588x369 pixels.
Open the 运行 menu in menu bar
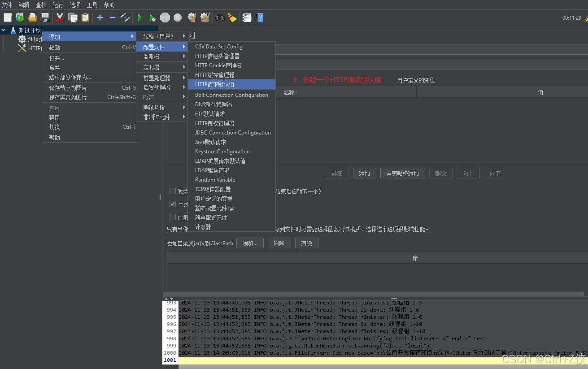point(58,5)
